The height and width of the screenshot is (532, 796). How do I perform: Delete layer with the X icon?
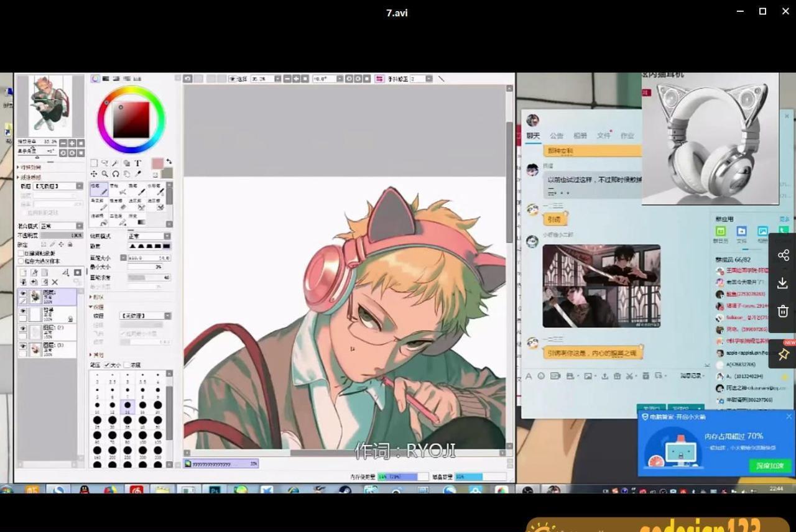(x=54, y=282)
